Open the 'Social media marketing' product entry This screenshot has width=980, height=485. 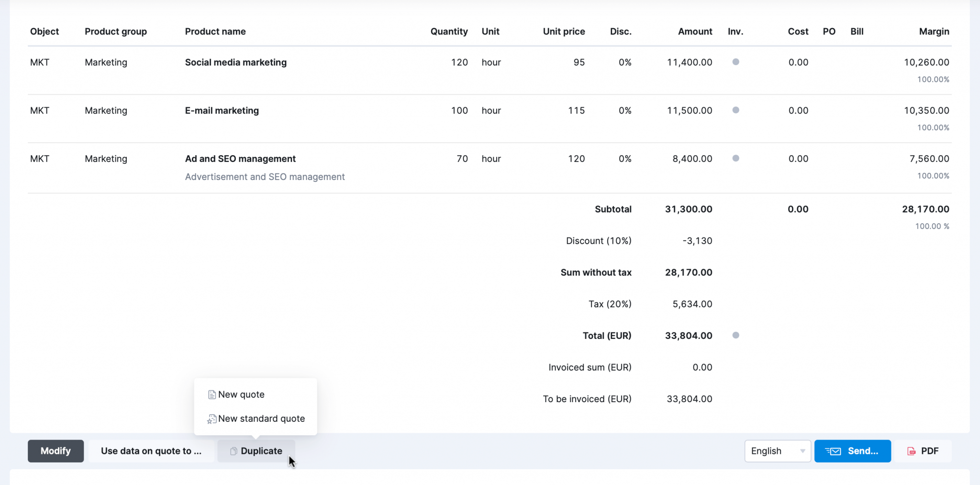pyautogui.click(x=235, y=62)
